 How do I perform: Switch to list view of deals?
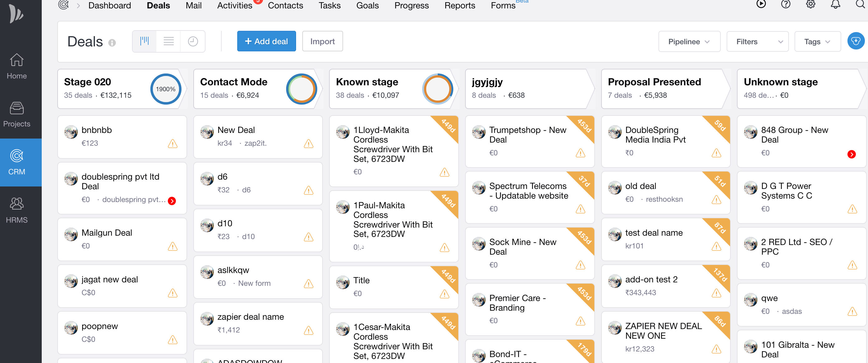168,41
